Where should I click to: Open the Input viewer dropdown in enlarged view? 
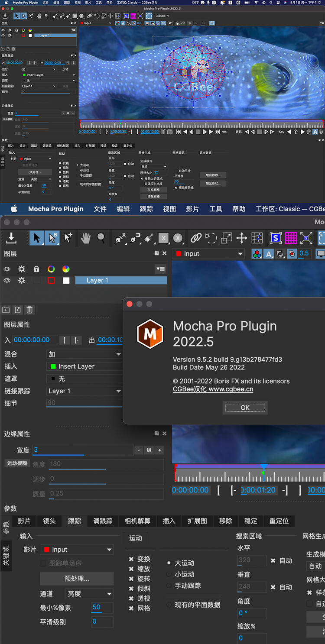(x=209, y=254)
